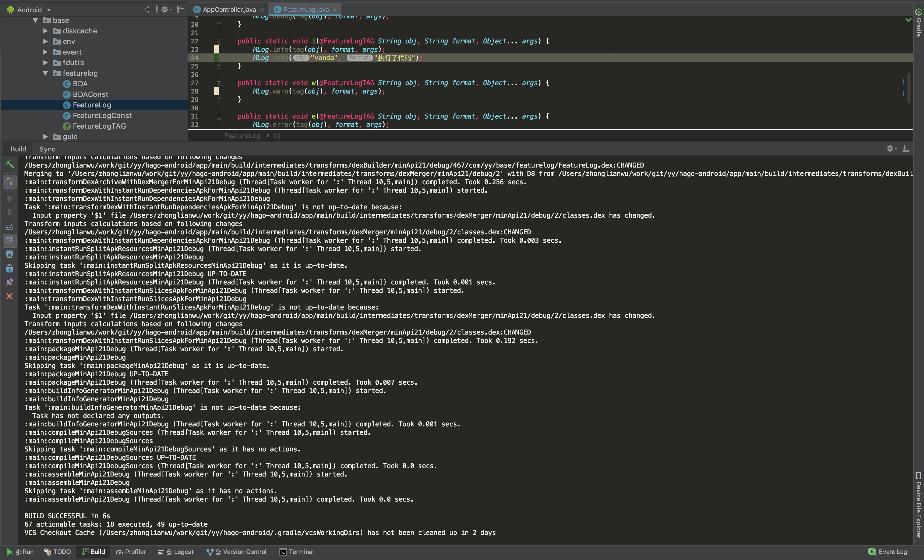Close the build tab with red X
The width and height of the screenshot is (924, 560).
[x=10, y=296]
